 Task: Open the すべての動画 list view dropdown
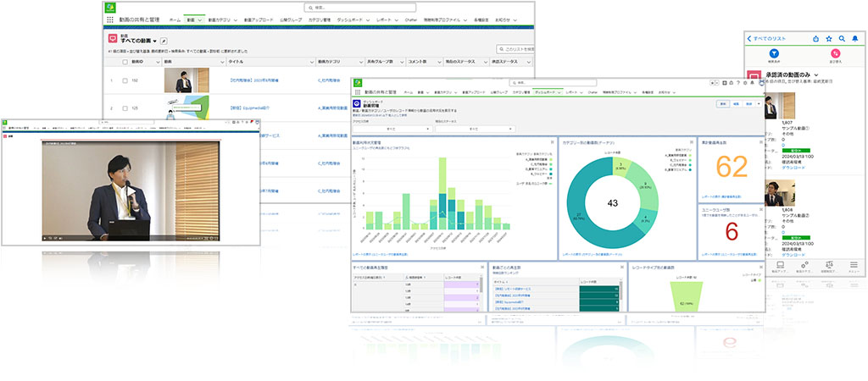(156, 41)
